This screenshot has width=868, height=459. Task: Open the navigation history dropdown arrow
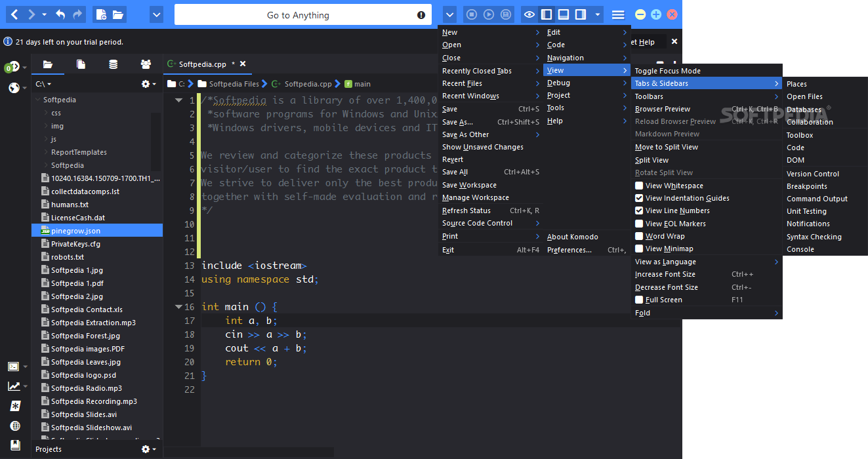point(44,14)
